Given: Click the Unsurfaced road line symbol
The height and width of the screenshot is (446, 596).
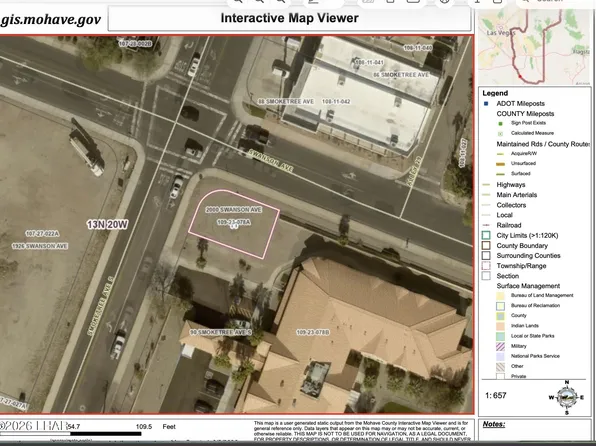Looking at the screenshot, I should [x=500, y=164].
